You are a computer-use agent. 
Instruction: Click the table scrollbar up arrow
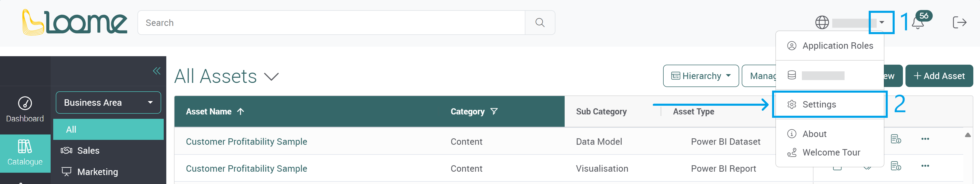click(x=967, y=135)
